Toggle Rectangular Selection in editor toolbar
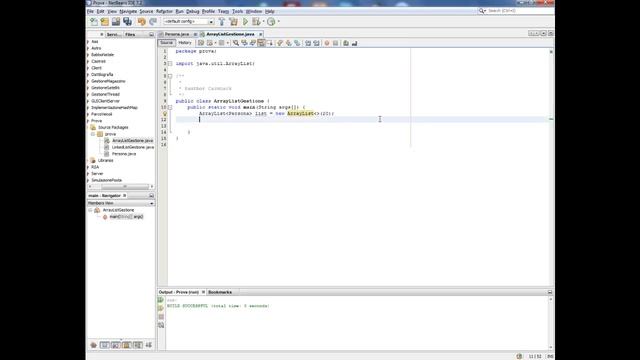The image size is (640, 360). 270,43
